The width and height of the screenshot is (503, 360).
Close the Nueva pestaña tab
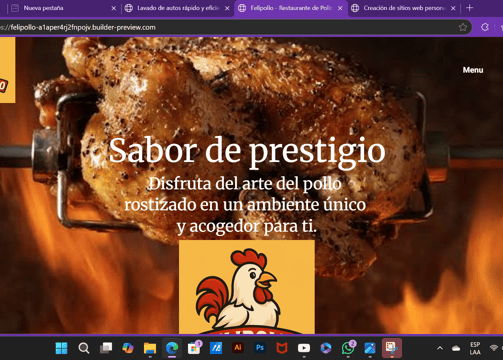click(114, 8)
